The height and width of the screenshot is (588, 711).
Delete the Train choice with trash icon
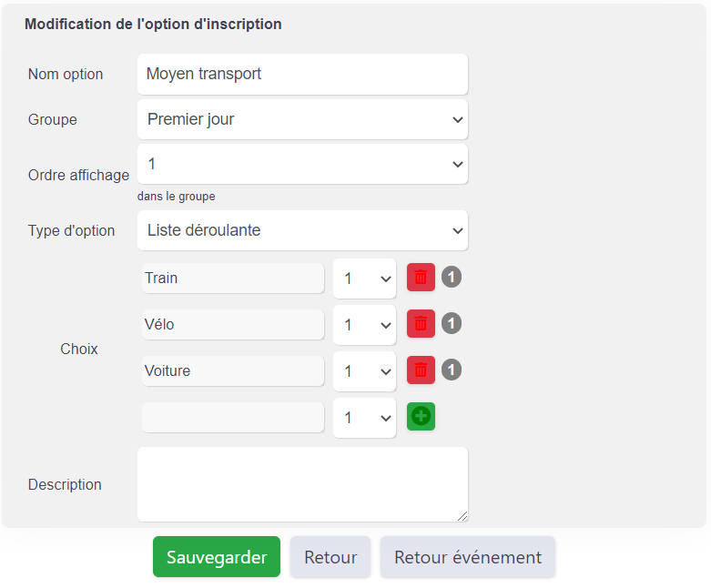421,277
